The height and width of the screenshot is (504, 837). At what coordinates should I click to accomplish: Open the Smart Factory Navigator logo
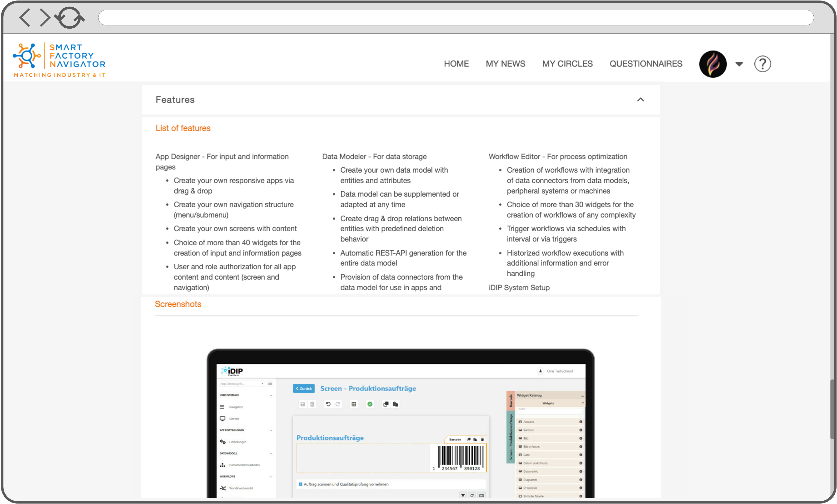(x=59, y=60)
